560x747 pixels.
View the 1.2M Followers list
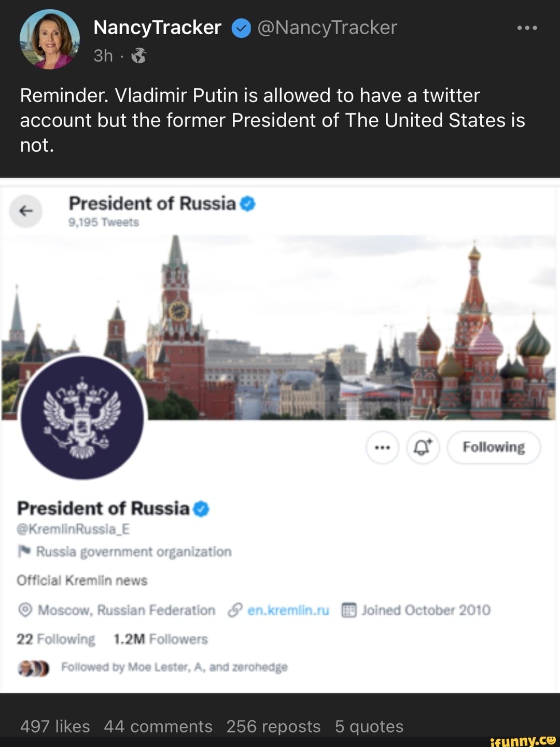click(160, 639)
